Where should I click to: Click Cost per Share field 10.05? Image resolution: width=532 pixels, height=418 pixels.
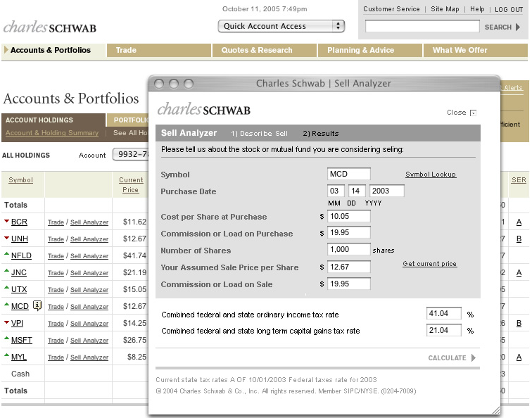[348, 217]
